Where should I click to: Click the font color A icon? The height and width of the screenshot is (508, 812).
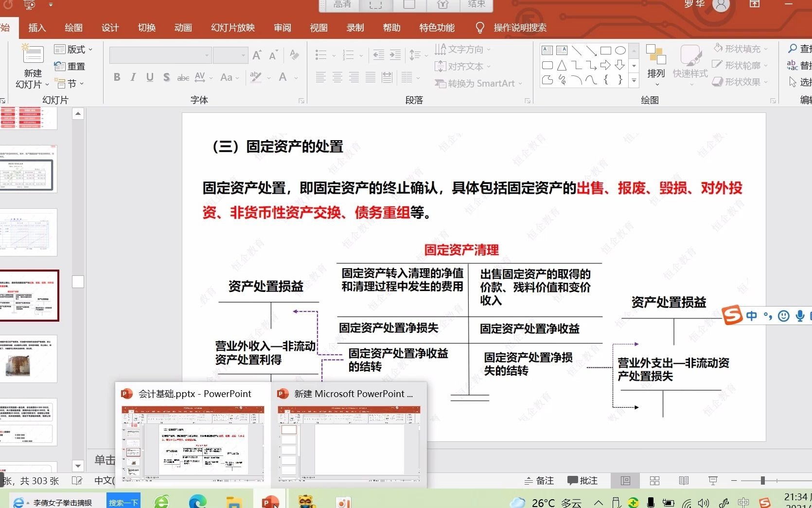(x=283, y=77)
